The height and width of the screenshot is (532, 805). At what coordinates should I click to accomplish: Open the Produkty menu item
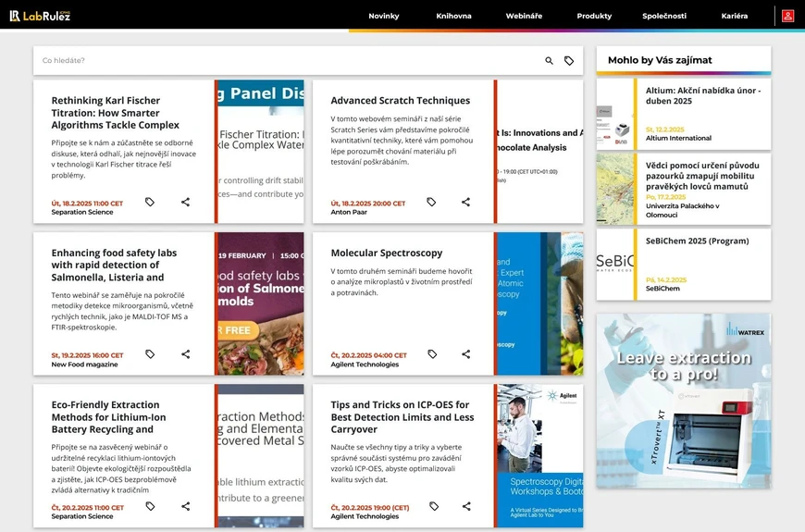pyautogui.click(x=594, y=16)
